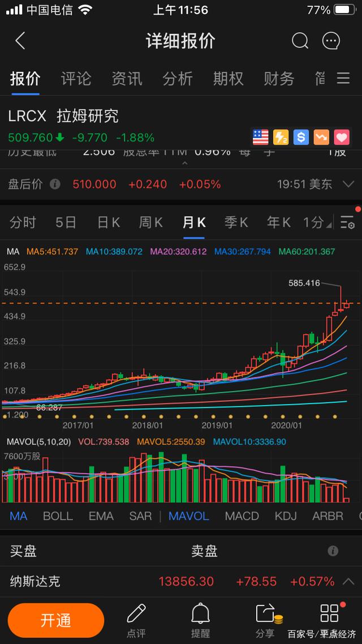Open the tab list hamburger menu
The width and height of the screenshot is (362, 644).
343,78
